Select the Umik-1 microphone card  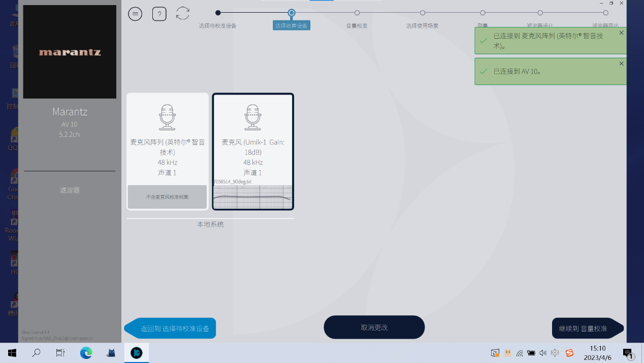253,151
